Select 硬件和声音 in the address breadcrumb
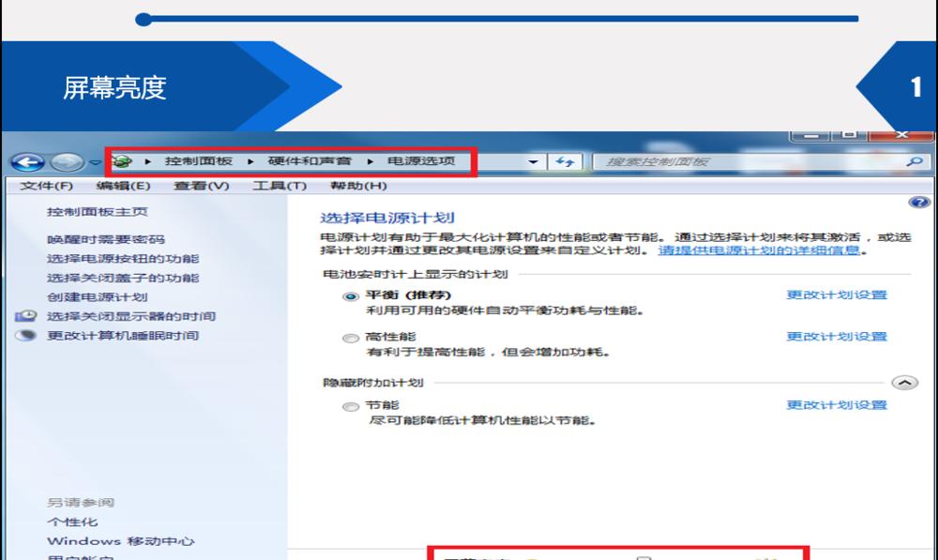The height and width of the screenshot is (560, 938). click(310, 161)
